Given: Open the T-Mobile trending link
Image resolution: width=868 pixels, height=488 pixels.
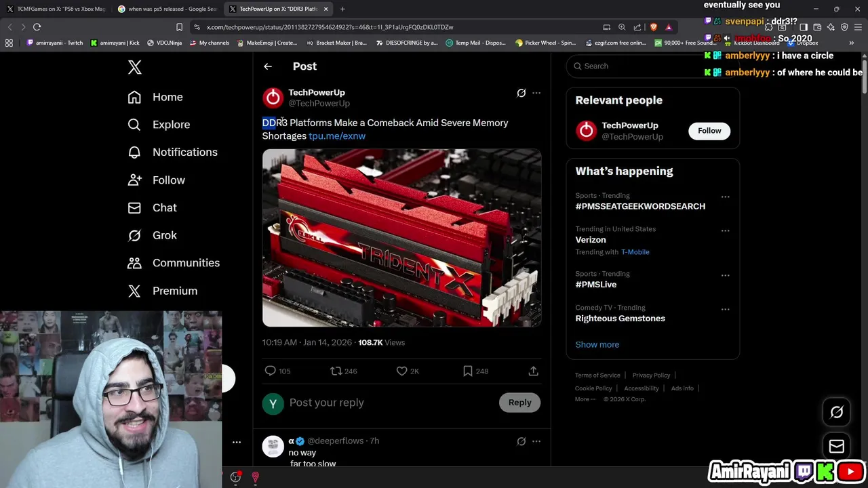Looking at the screenshot, I should click(635, 252).
